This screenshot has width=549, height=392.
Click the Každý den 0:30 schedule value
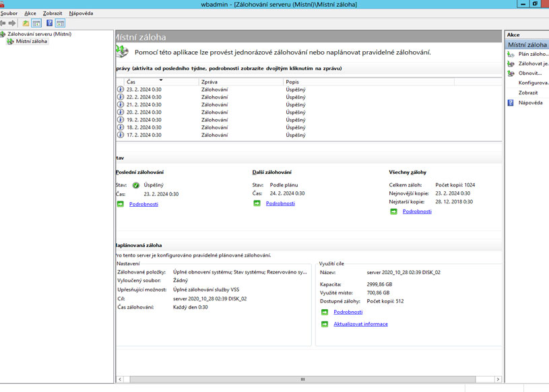click(x=191, y=307)
